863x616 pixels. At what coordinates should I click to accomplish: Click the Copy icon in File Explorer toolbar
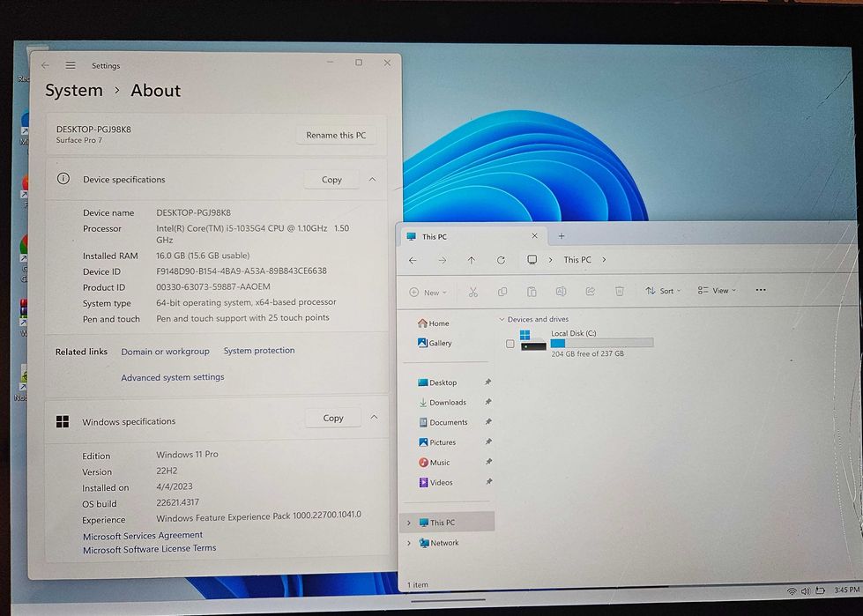[502, 292]
